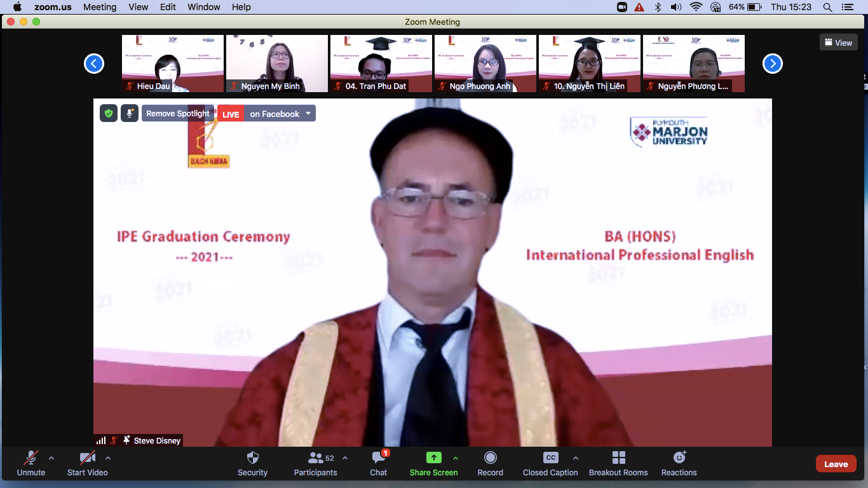
Task: Unmute the microphone
Action: [31, 458]
